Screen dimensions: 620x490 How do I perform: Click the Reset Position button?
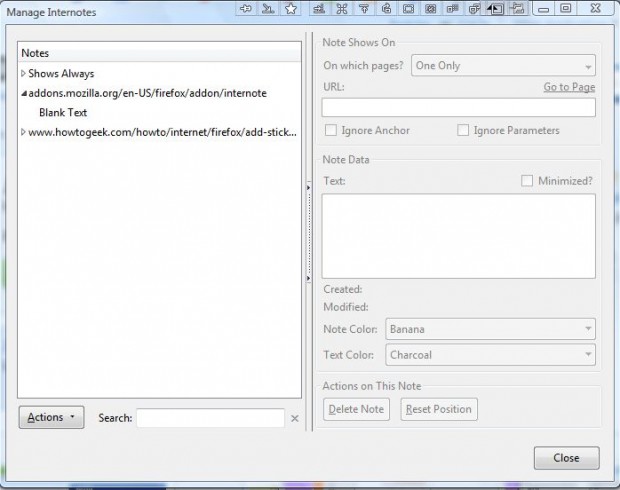[439, 409]
